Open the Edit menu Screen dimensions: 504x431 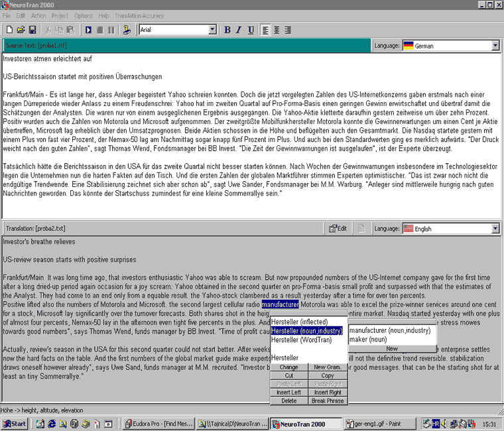(x=21, y=16)
